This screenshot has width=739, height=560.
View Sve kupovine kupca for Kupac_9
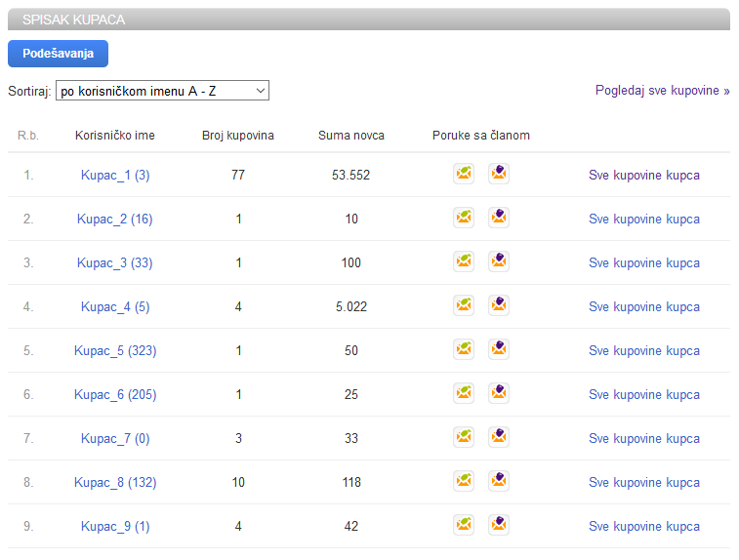click(x=643, y=526)
